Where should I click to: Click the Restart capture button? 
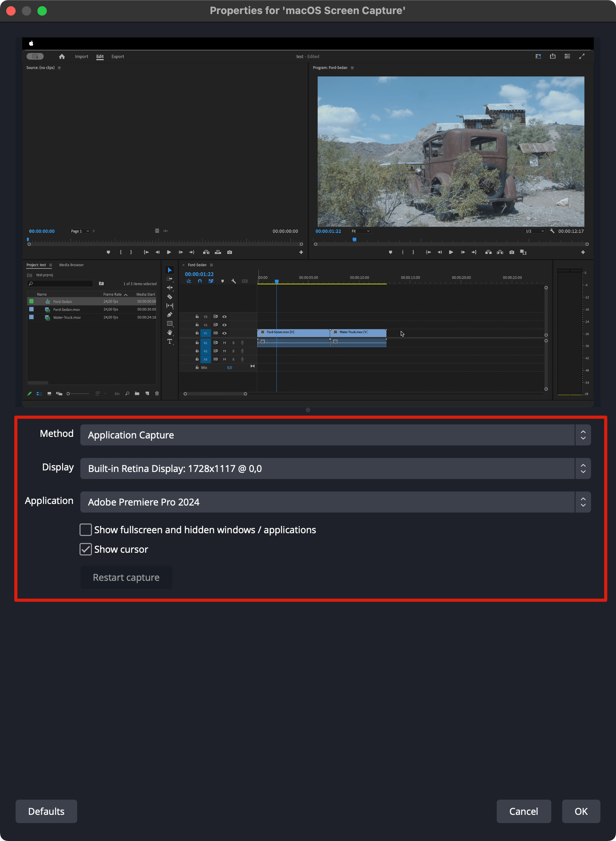[126, 577]
